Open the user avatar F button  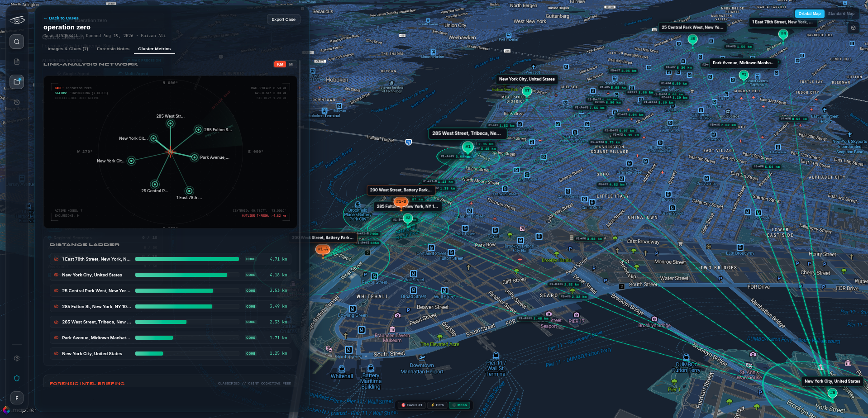click(17, 398)
